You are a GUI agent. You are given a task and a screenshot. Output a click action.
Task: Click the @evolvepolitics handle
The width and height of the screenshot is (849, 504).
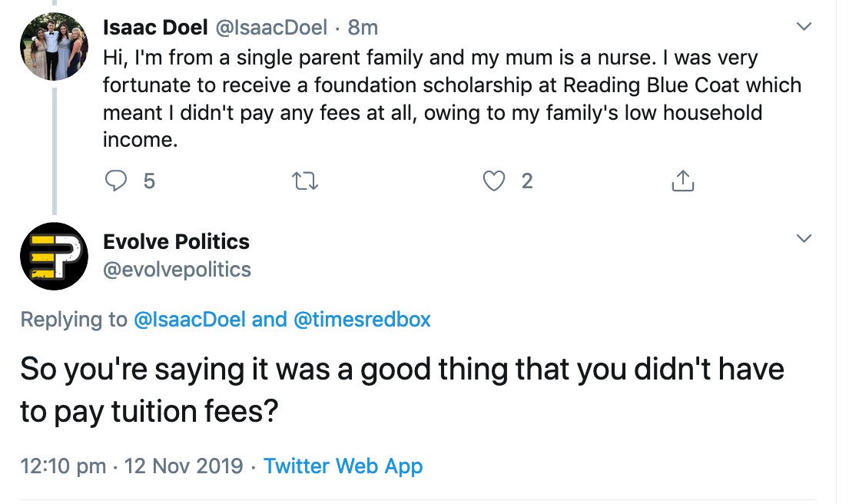[177, 270]
